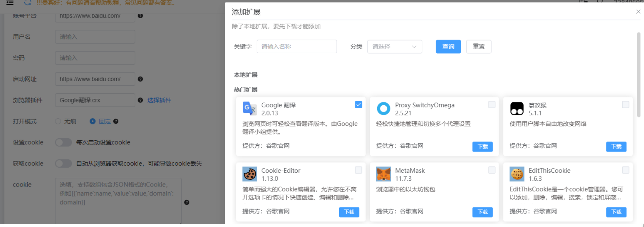Click the 查询 search button
The width and height of the screenshot is (644, 227).
tap(448, 47)
